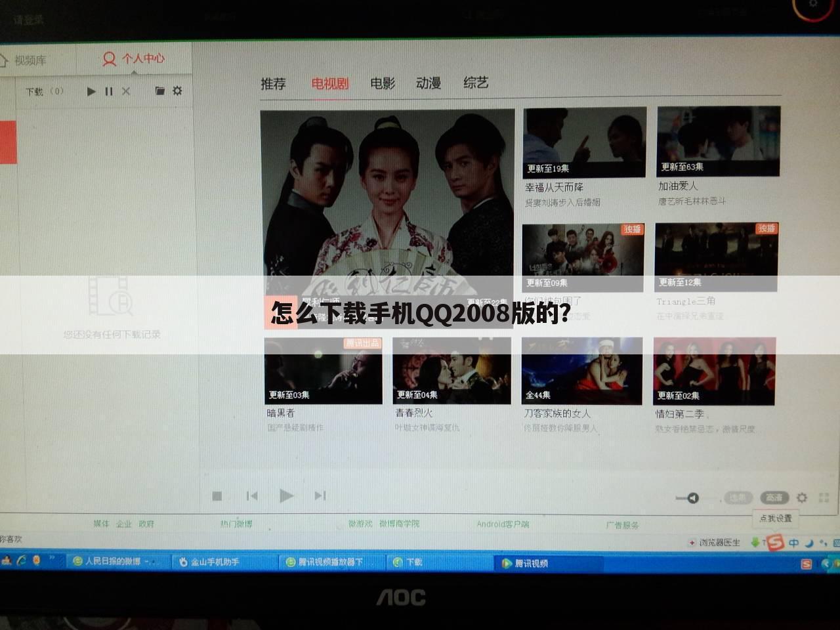
Task: Open 腾讯视频播放器下 taskbar item
Action: [x=331, y=562]
